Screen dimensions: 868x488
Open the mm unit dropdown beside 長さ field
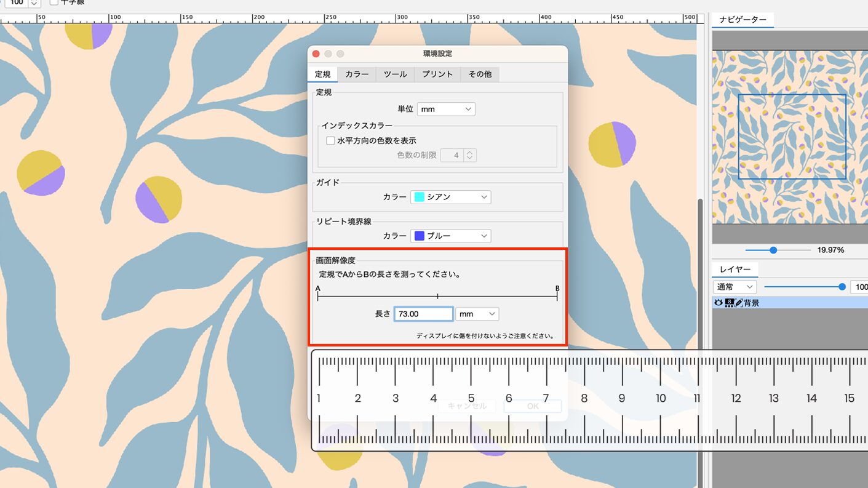(x=477, y=314)
